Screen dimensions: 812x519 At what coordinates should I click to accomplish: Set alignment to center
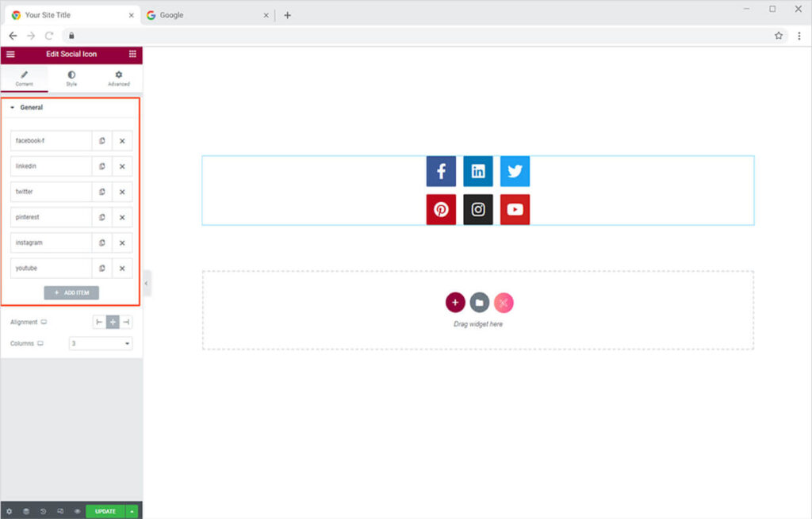[113, 322]
